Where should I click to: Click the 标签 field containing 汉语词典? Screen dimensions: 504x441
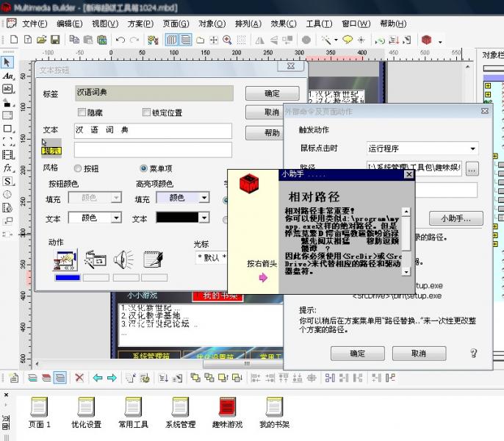pos(154,93)
